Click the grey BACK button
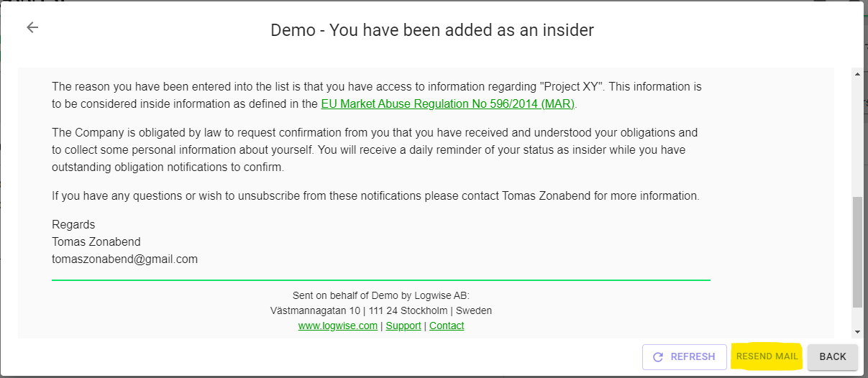Image resolution: width=868 pixels, height=378 pixels. [833, 356]
